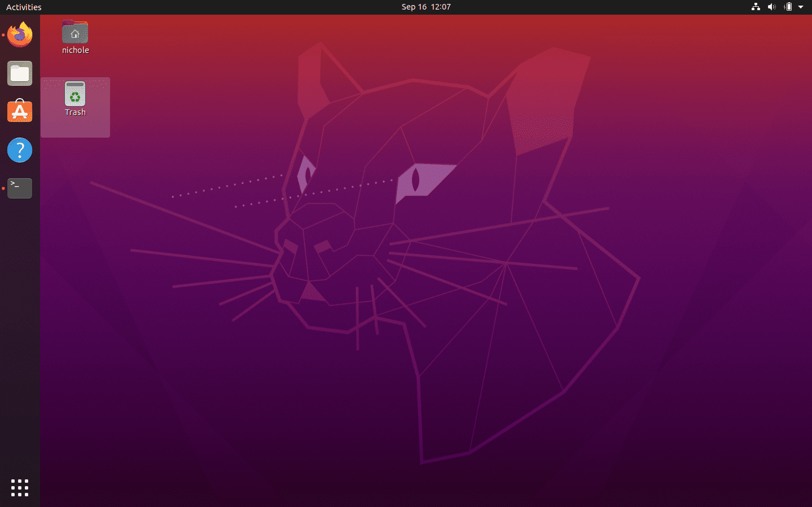Click the "nichole" folder name label
This screenshot has width=812, height=507.
point(75,50)
